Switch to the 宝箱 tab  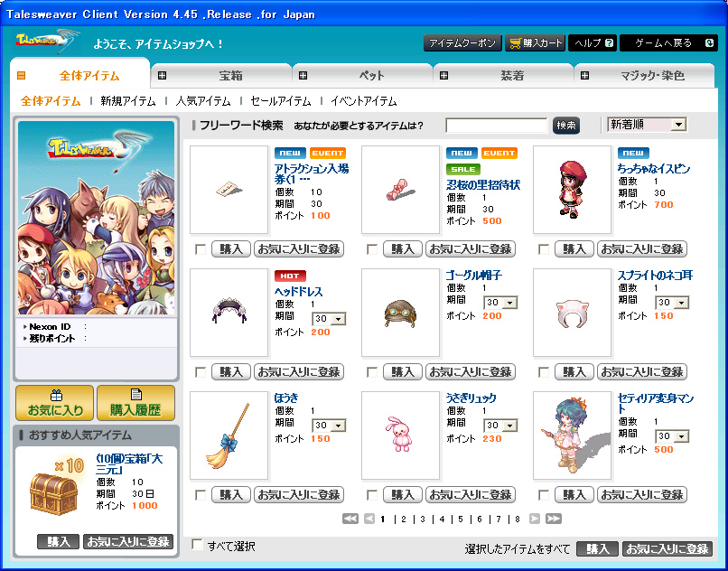(x=222, y=76)
